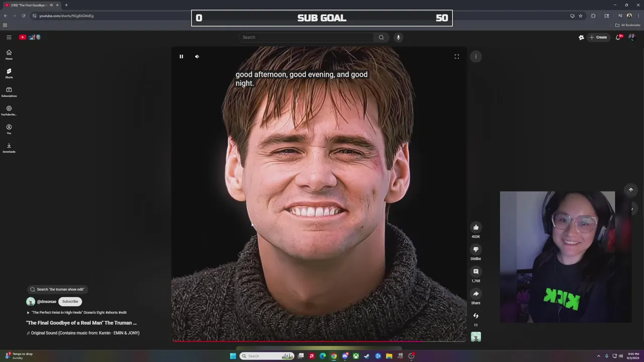
Task: Open YouTube notifications bell
Action: click(618, 37)
